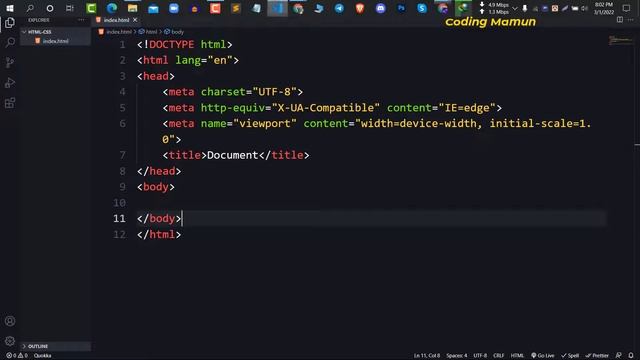Image resolution: width=640 pixels, height=360 pixels.
Task: Change the UTF-8 file encoding
Action: point(480,356)
